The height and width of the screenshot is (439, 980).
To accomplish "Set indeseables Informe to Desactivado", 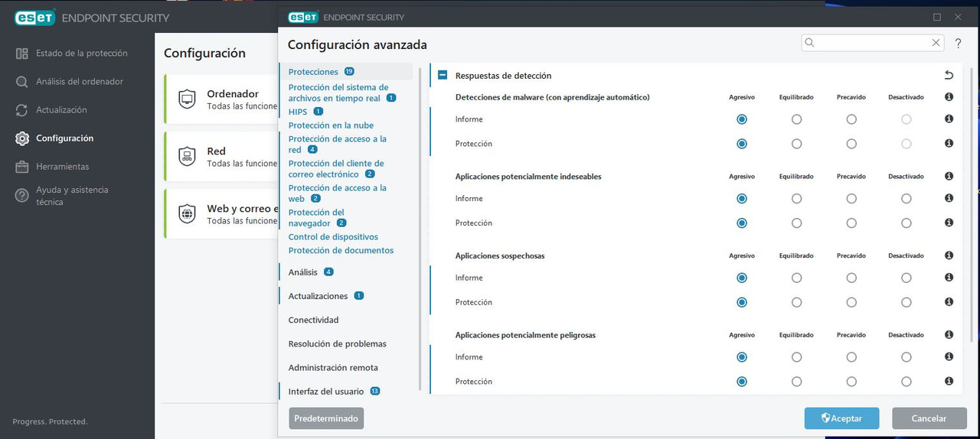I will coord(906,199).
